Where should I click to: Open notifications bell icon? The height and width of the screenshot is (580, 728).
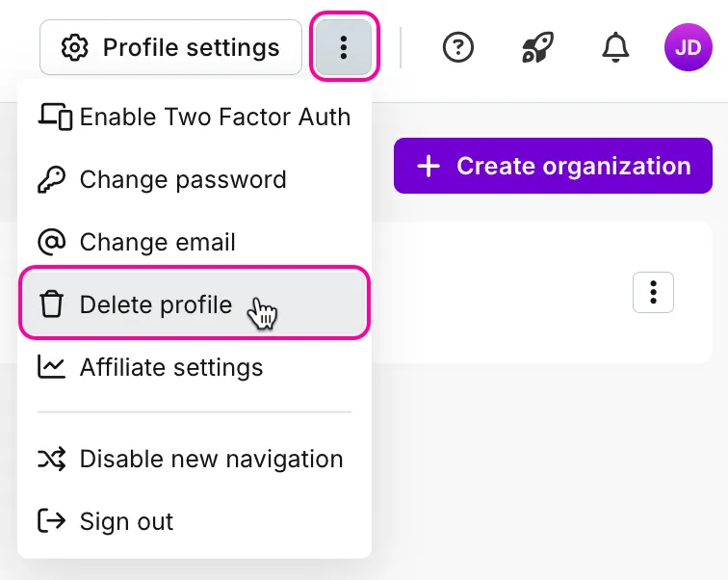click(x=615, y=47)
